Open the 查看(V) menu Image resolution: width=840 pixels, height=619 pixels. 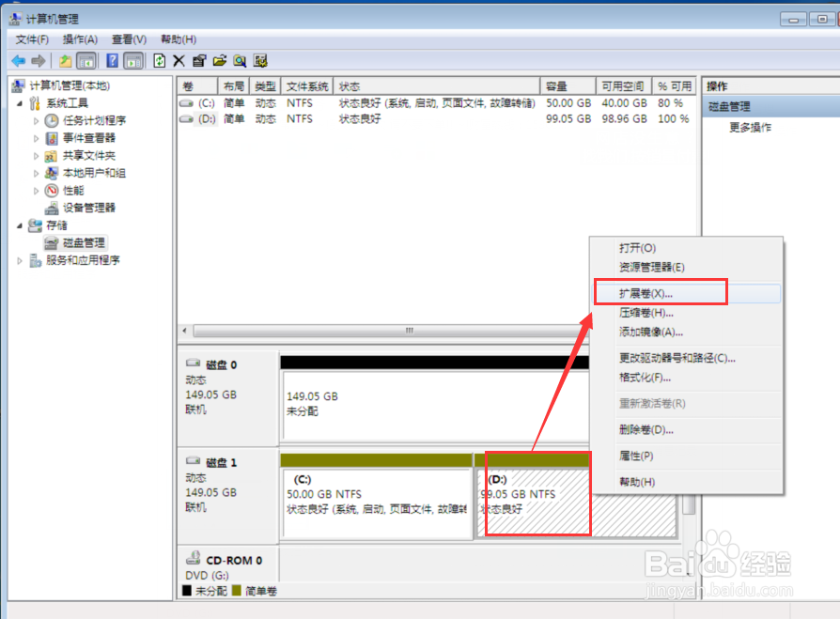tap(129, 39)
